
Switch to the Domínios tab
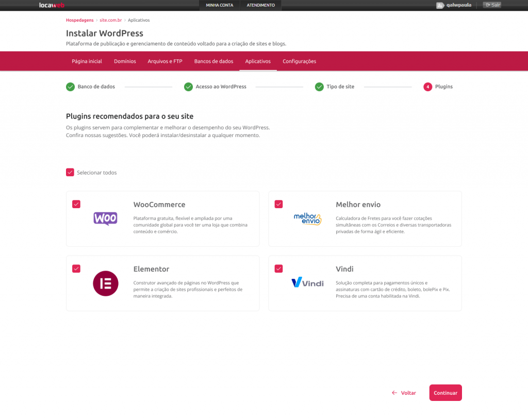(125, 61)
